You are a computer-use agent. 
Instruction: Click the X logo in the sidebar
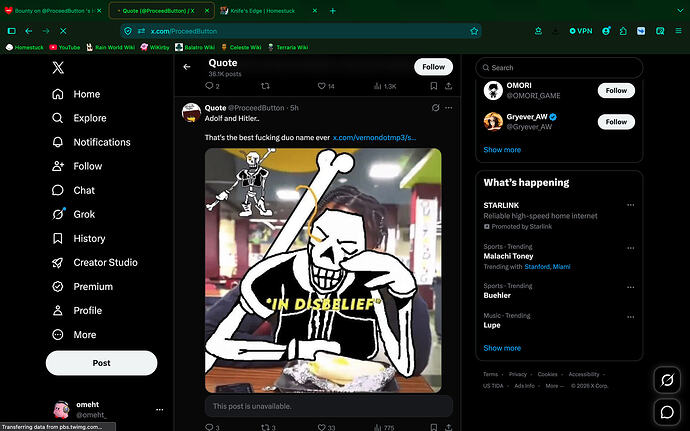[x=58, y=67]
